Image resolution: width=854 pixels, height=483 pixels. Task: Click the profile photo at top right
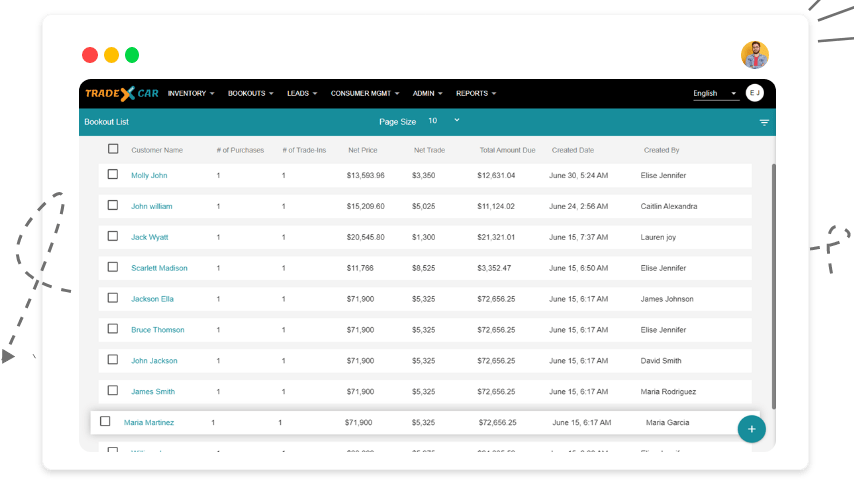coord(755,55)
